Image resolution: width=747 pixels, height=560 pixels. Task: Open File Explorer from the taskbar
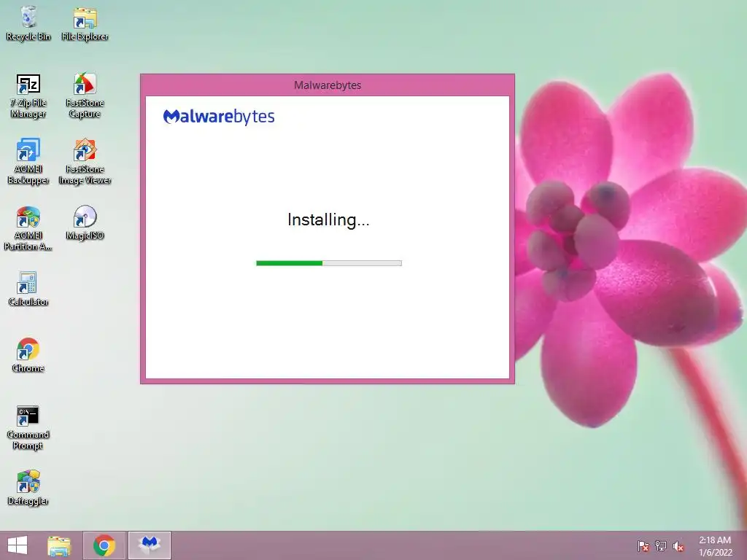[x=59, y=545]
